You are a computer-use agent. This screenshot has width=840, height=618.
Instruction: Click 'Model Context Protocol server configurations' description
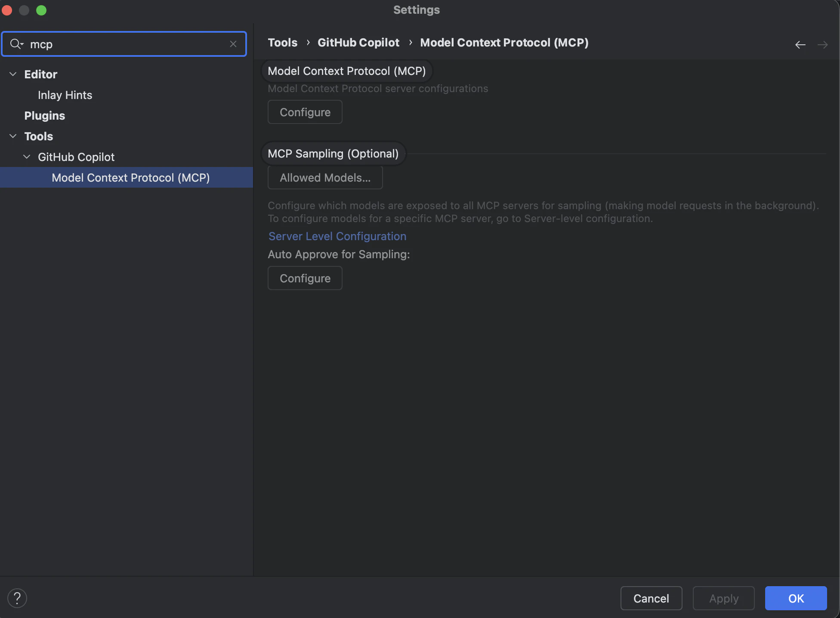pyautogui.click(x=378, y=88)
